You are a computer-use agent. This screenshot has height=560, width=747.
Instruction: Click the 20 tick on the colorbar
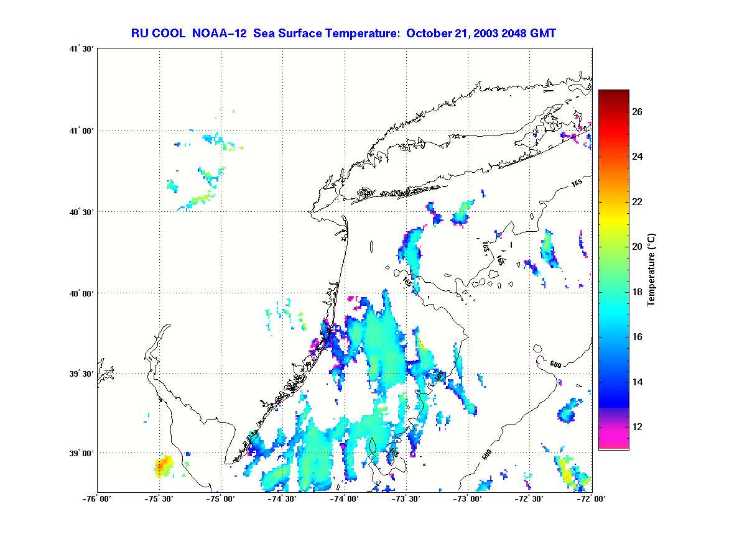638,247
